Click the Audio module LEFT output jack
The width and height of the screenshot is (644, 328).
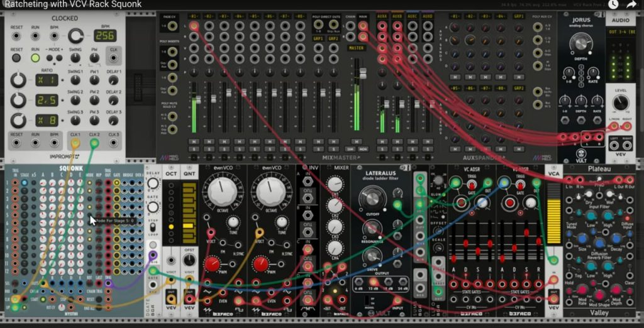point(614,146)
